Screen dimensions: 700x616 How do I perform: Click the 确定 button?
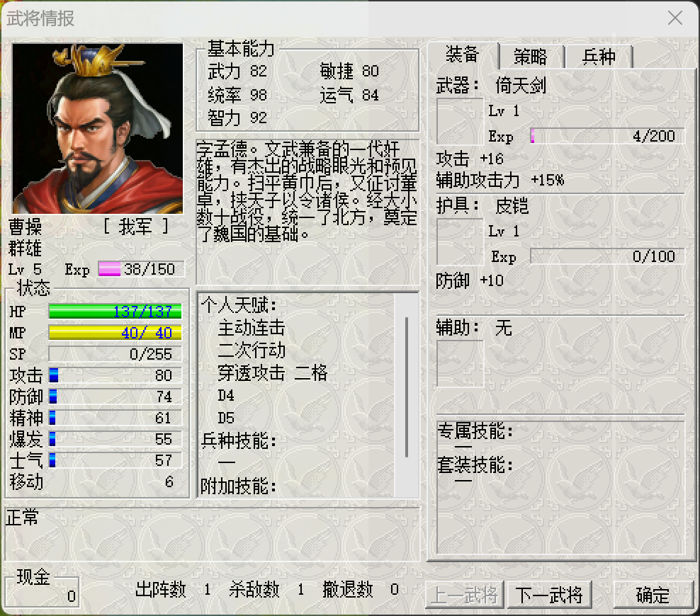pos(653,595)
